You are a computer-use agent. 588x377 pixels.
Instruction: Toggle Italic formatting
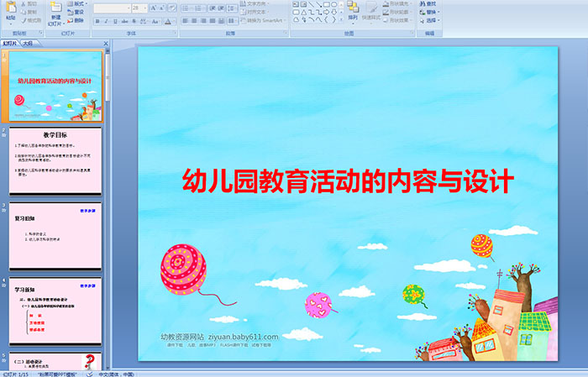click(106, 21)
